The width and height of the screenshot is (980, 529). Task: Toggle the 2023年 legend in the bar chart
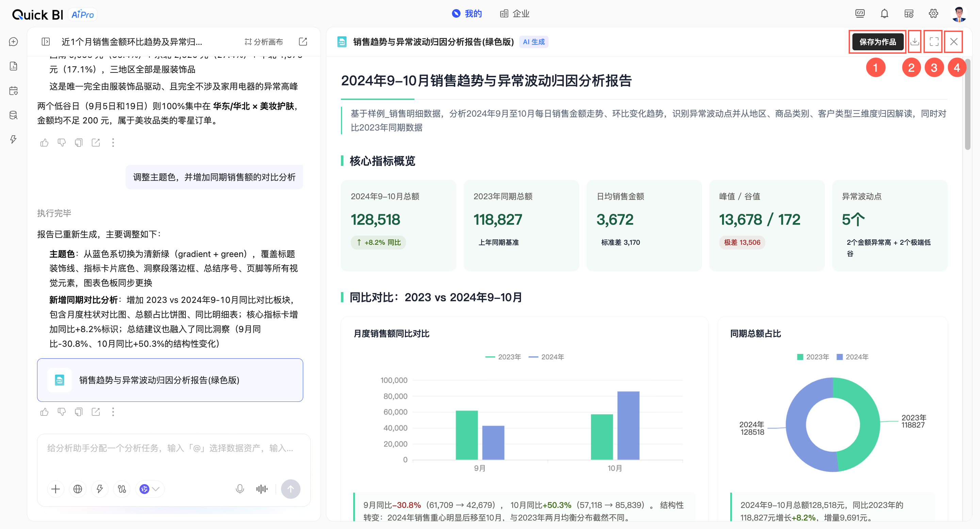(503, 357)
